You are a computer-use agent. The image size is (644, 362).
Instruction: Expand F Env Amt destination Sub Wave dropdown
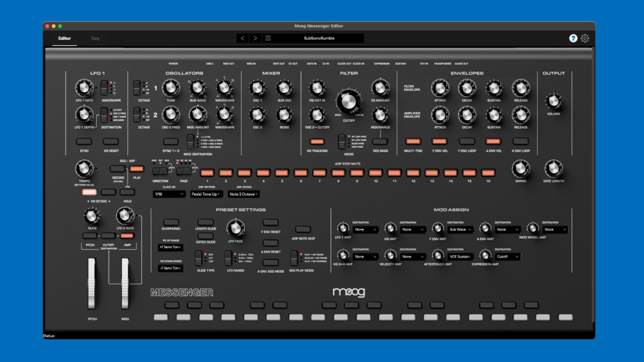pyautogui.click(x=460, y=230)
